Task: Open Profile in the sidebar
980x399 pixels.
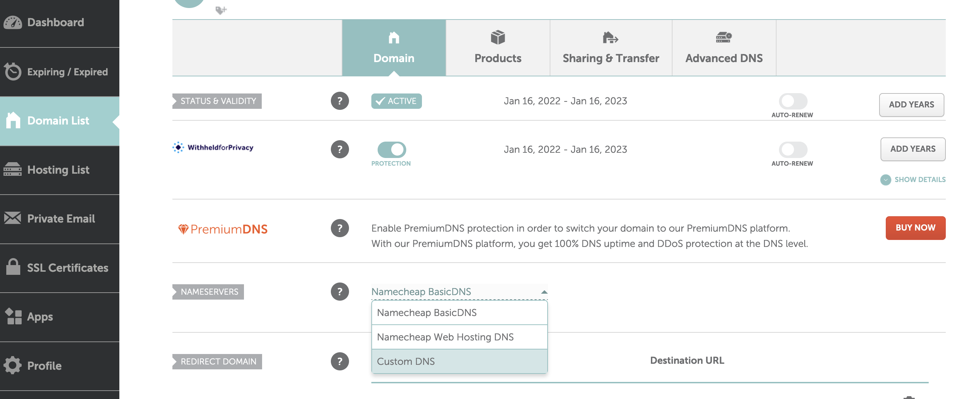Action: [x=59, y=366]
